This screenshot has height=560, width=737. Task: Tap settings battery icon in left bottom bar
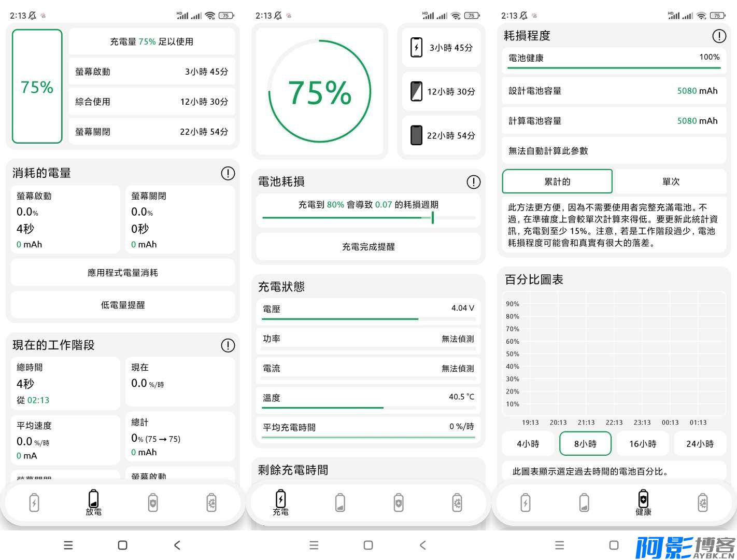coord(211,502)
